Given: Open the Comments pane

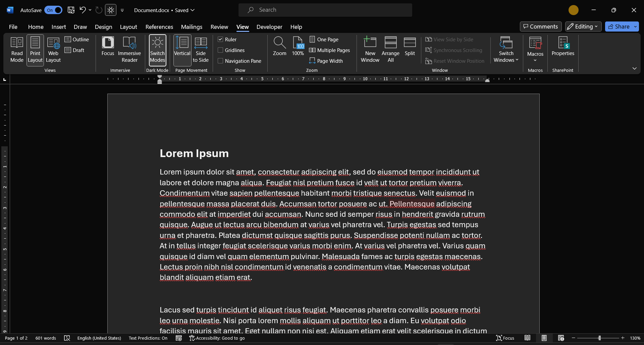Looking at the screenshot, I should pos(540,26).
